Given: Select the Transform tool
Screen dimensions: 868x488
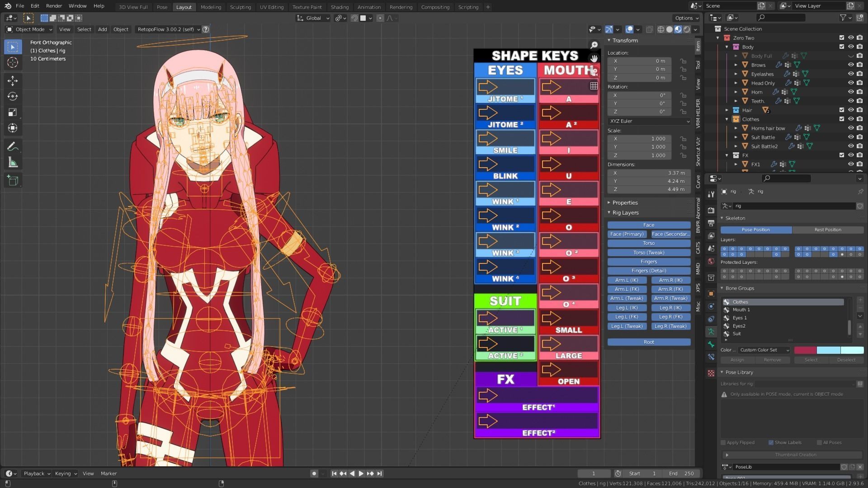Looking at the screenshot, I should [x=13, y=128].
